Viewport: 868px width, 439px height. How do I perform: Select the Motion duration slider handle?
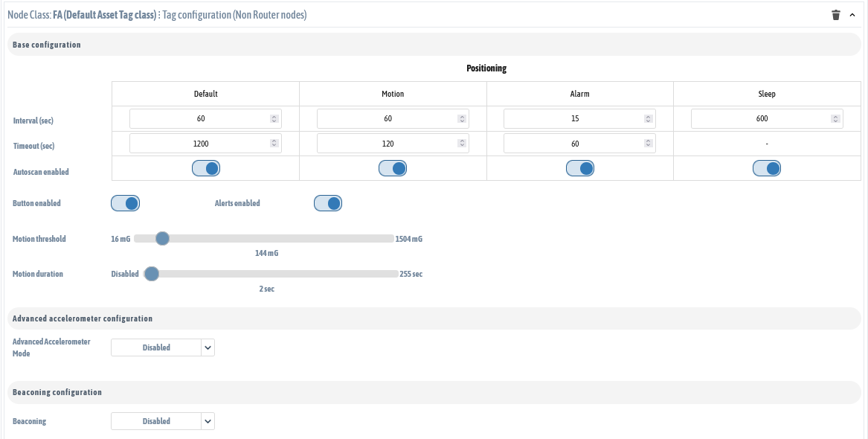click(x=151, y=274)
